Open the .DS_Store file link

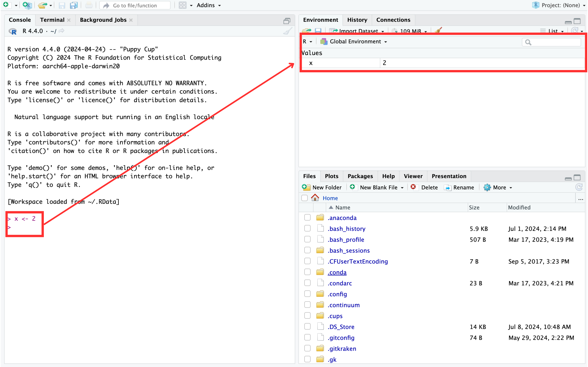tap(341, 327)
